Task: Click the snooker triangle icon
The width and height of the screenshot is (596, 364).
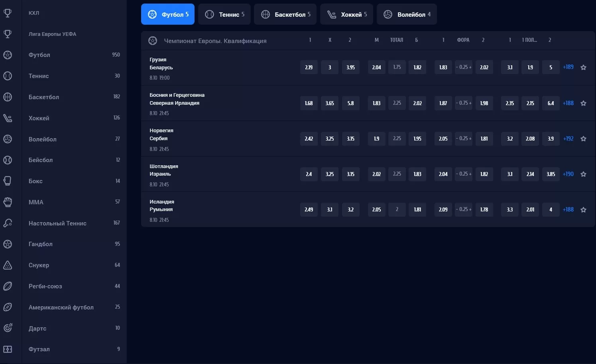Action: (x=8, y=265)
